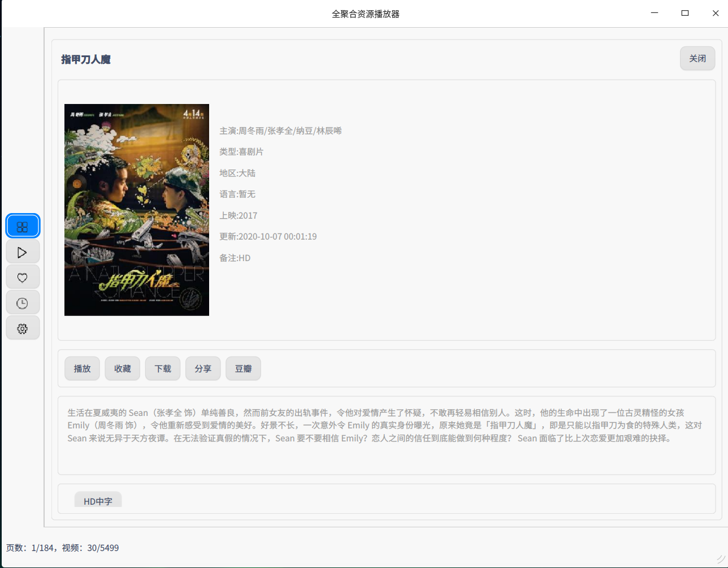Viewport: 728px width, 568px height.
Task: Maximize the 全聚合资源播放器 window
Action: click(x=685, y=13)
